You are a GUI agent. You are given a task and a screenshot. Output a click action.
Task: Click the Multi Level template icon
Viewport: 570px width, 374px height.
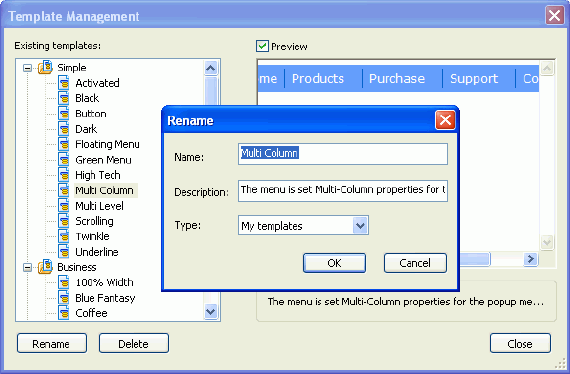pos(64,206)
